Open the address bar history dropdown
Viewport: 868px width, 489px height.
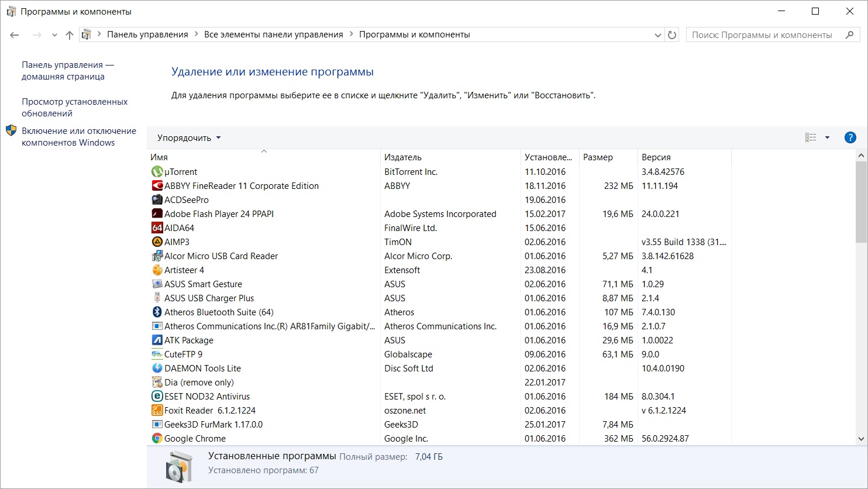657,35
